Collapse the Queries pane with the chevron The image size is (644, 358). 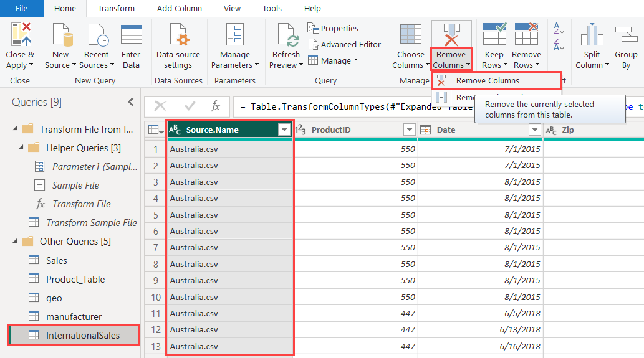tap(130, 101)
